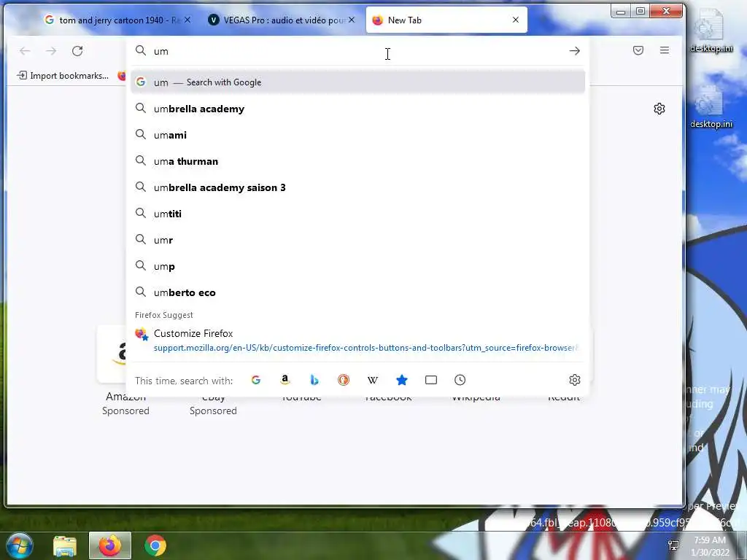
Task: Select the 'ump' suggestion
Action: click(x=357, y=266)
